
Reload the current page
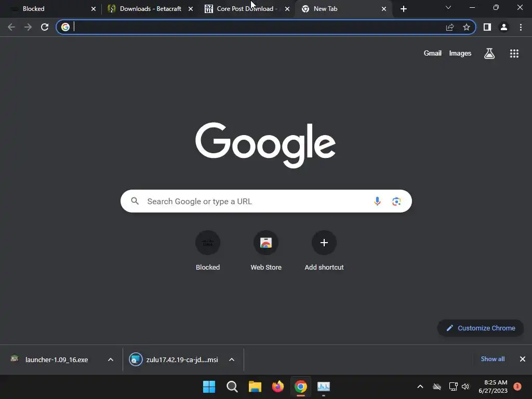pos(45,27)
